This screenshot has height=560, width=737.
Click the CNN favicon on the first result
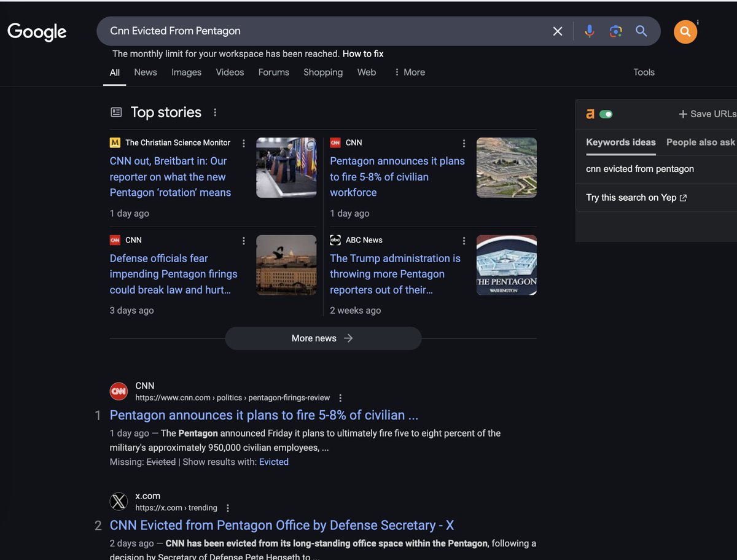coord(119,391)
